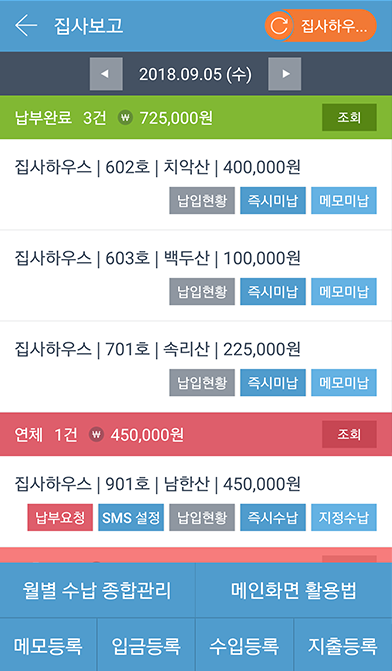
Task: Switch to 입금등록 tab
Action: point(146,645)
